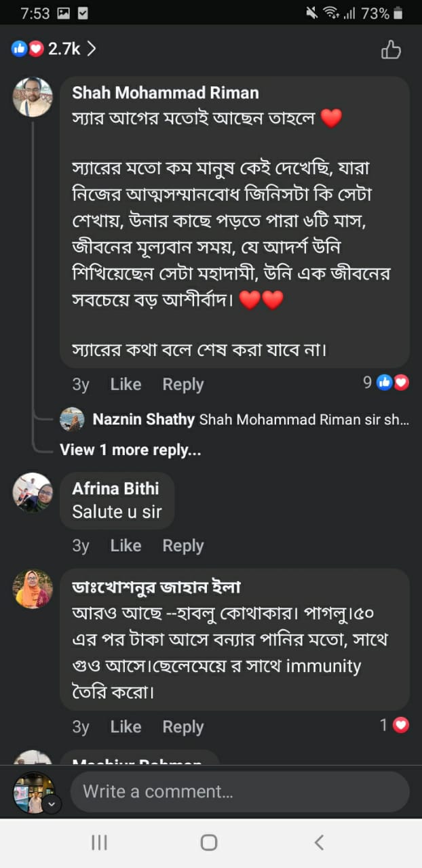Reply to Afrina Bithi's comment
Viewport: 422px width, 868px height.
(x=183, y=546)
